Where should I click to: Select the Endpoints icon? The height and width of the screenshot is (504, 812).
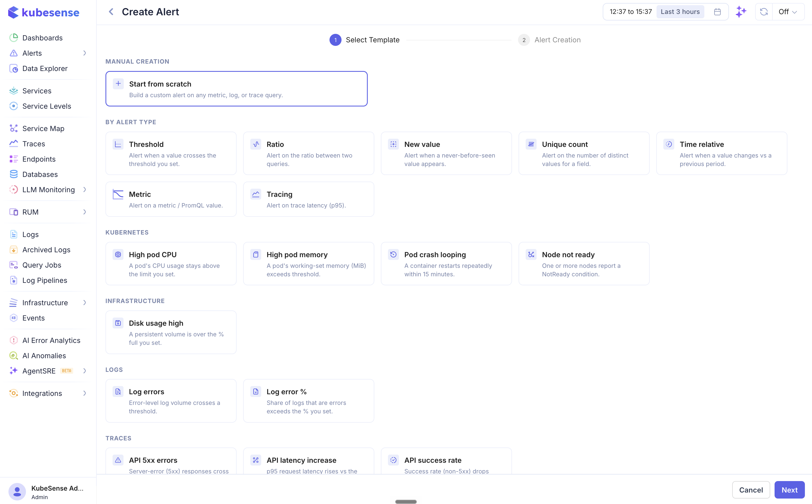14,159
